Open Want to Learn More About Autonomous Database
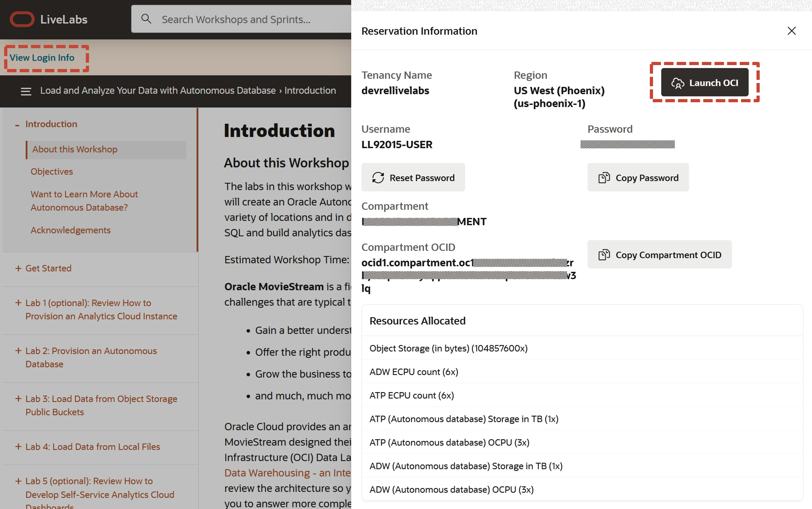The image size is (812, 509). [84, 201]
